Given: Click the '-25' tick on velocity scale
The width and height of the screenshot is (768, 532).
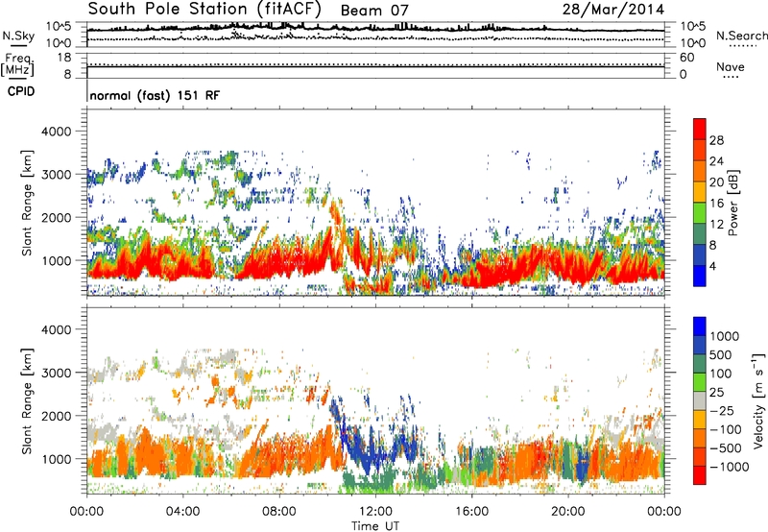Looking at the screenshot, I should [722, 410].
